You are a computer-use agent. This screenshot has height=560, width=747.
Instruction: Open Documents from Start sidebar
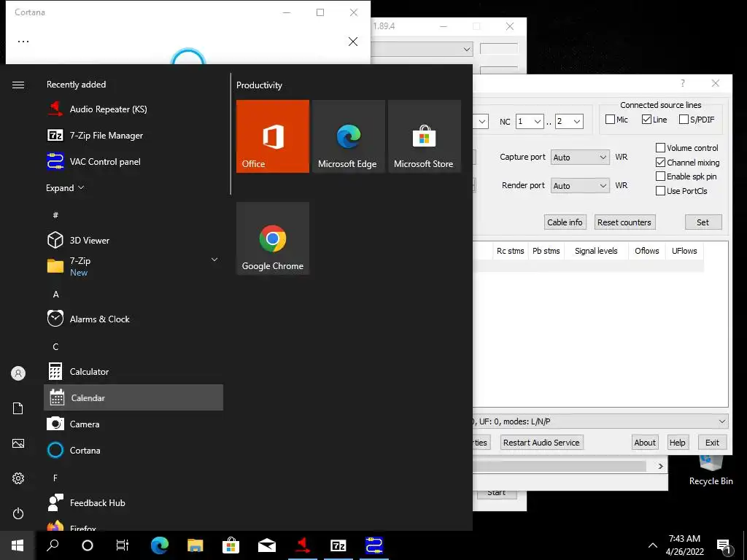(18, 408)
